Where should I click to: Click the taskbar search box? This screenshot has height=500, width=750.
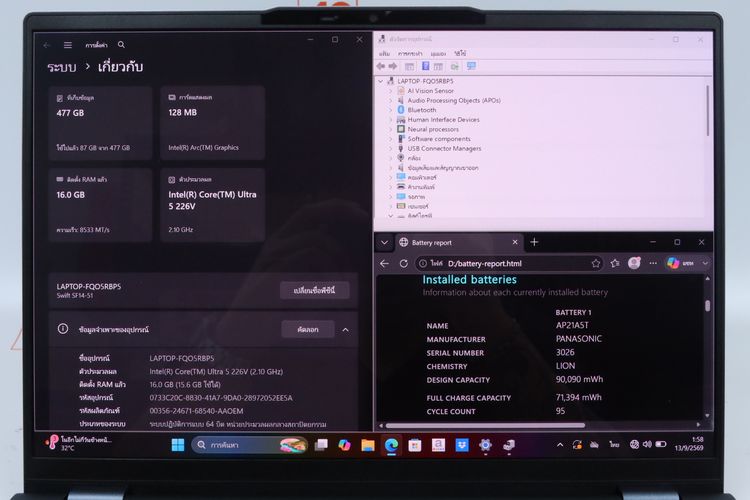250,445
